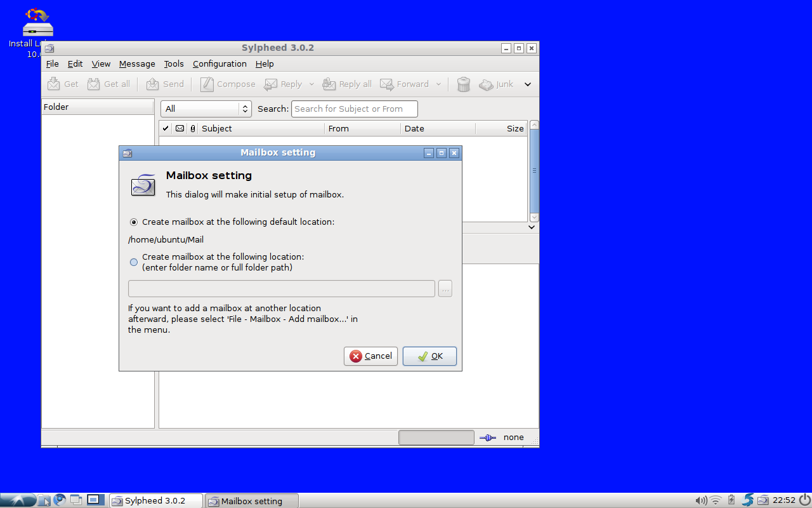Open the Message menu
812x508 pixels.
tap(137, 63)
